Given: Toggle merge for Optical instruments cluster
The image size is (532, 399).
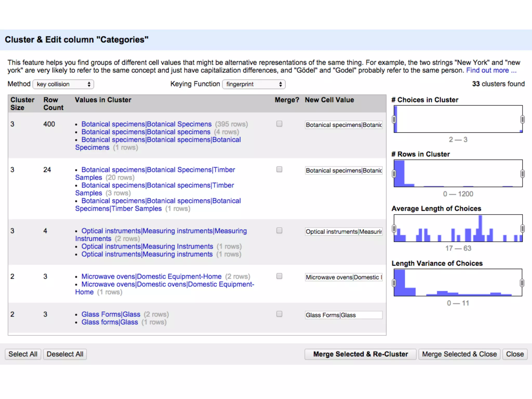Looking at the screenshot, I should 279,231.
